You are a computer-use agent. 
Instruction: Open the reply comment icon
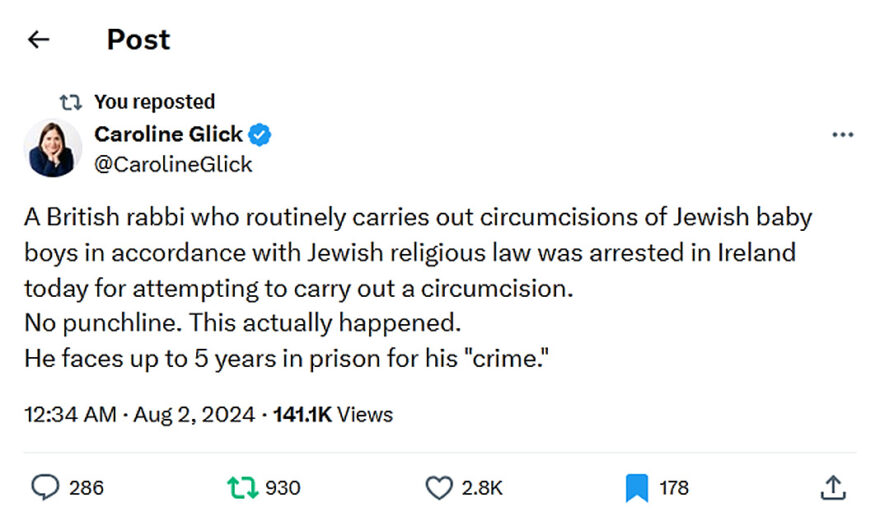[x=45, y=487]
